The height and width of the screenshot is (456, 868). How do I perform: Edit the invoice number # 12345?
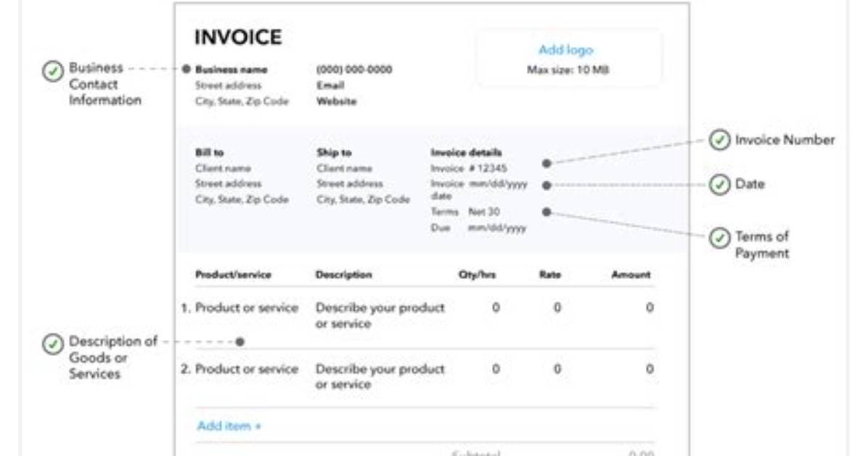point(488,168)
